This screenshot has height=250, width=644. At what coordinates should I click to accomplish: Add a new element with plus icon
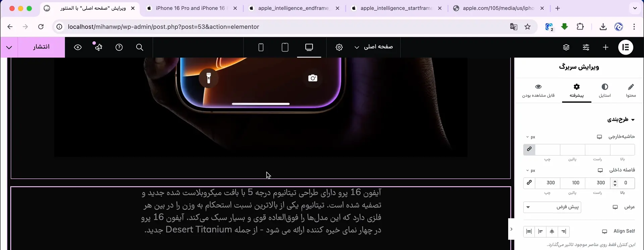click(605, 47)
